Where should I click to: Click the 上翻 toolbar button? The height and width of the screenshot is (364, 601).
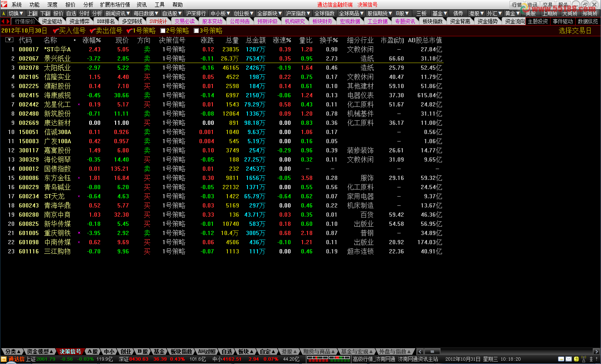coord(33,13)
